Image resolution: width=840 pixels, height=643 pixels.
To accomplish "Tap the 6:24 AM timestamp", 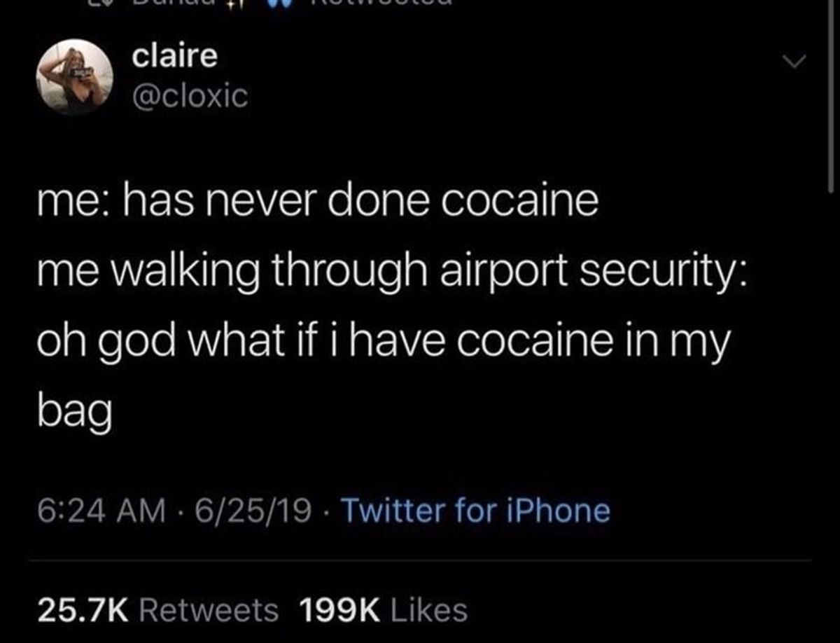I will coord(99,511).
